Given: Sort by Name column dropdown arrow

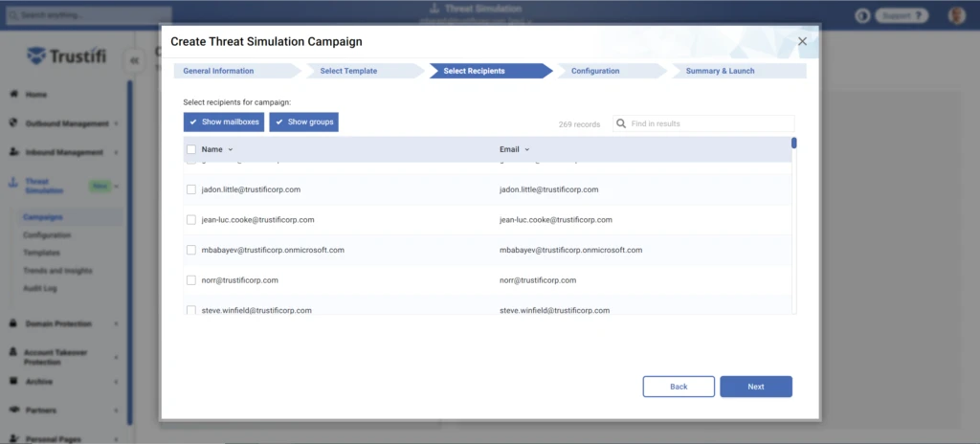Looking at the screenshot, I should pos(231,150).
